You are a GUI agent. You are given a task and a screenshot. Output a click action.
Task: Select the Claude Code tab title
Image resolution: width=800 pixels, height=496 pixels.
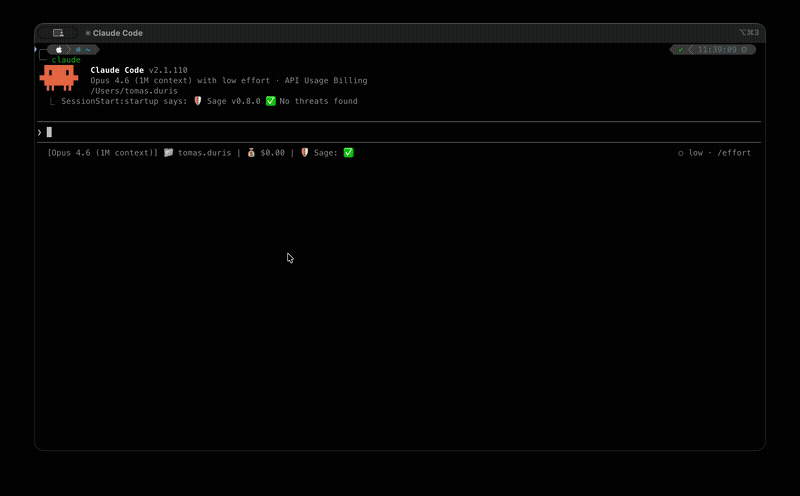pyautogui.click(x=117, y=33)
